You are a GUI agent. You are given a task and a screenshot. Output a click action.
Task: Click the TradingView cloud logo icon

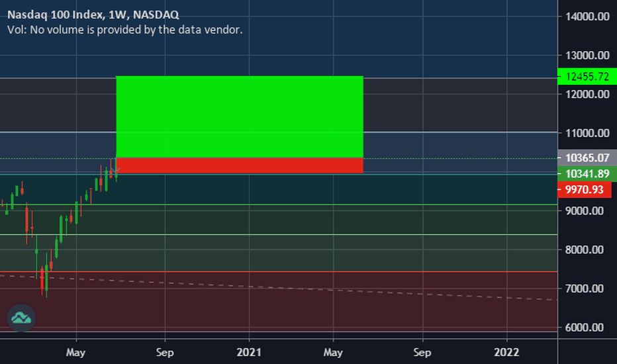(x=21, y=318)
